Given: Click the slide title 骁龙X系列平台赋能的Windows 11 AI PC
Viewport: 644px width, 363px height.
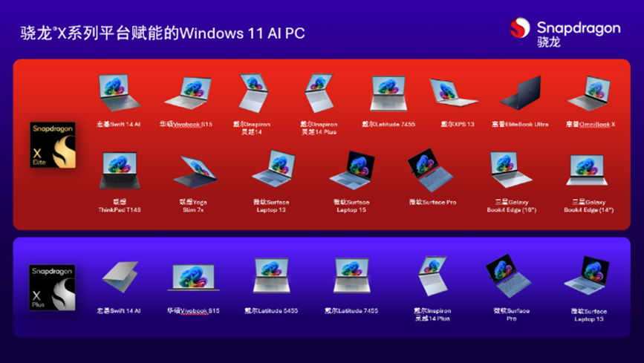Looking at the screenshot, I should (163, 33).
